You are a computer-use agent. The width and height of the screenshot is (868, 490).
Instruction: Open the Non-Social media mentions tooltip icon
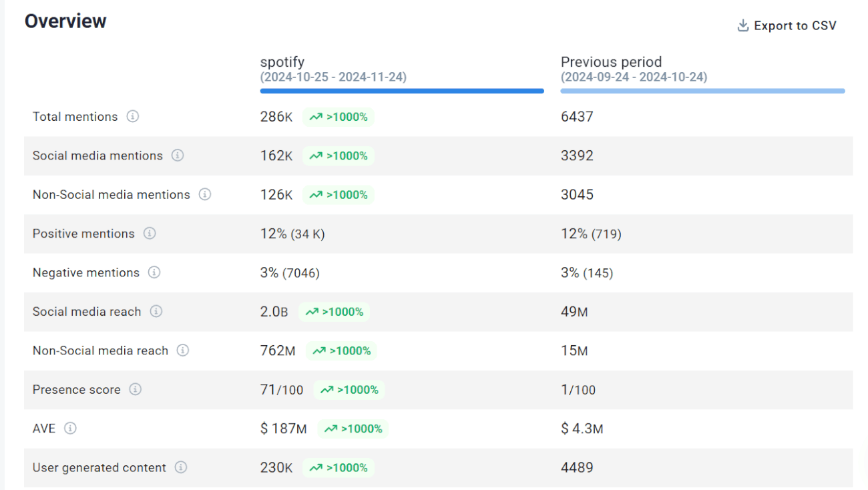tap(205, 194)
